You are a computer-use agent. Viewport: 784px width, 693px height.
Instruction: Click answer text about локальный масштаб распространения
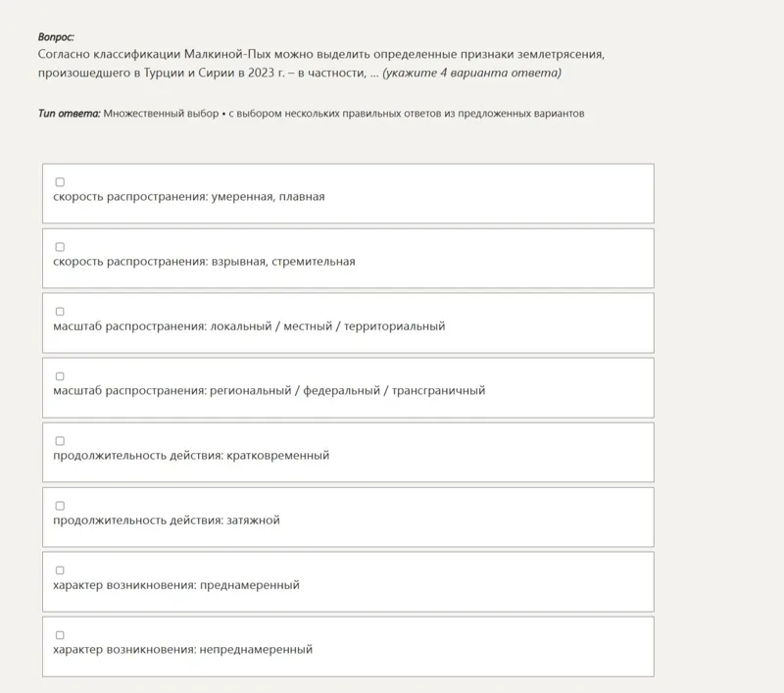coord(249,326)
